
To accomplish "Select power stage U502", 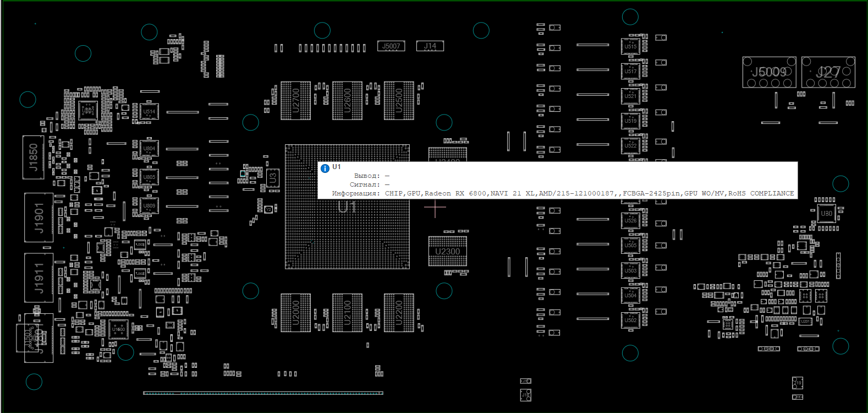I will (x=630, y=320).
